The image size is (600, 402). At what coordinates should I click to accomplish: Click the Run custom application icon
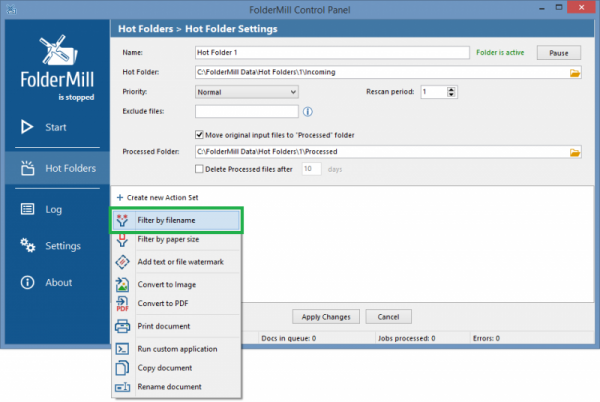122,348
